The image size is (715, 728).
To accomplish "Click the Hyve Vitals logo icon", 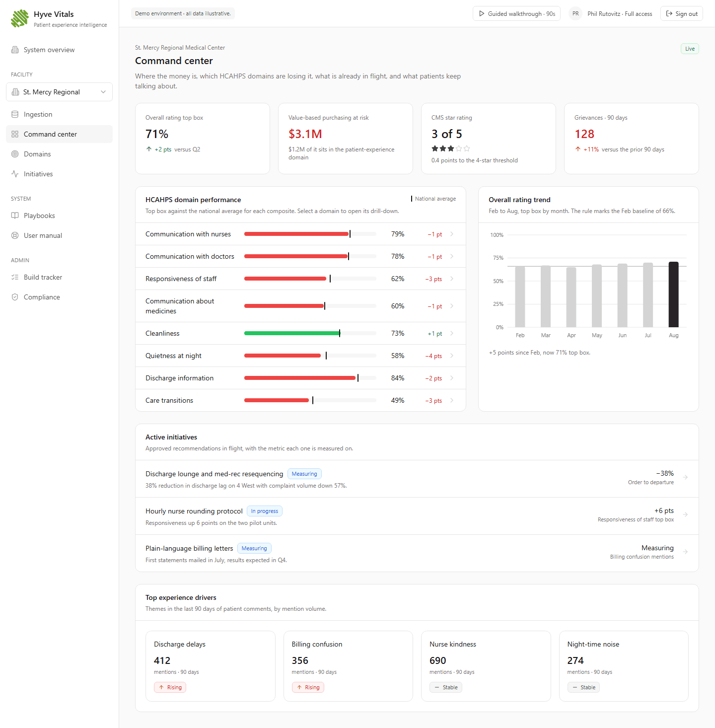I will click(x=20, y=18).
